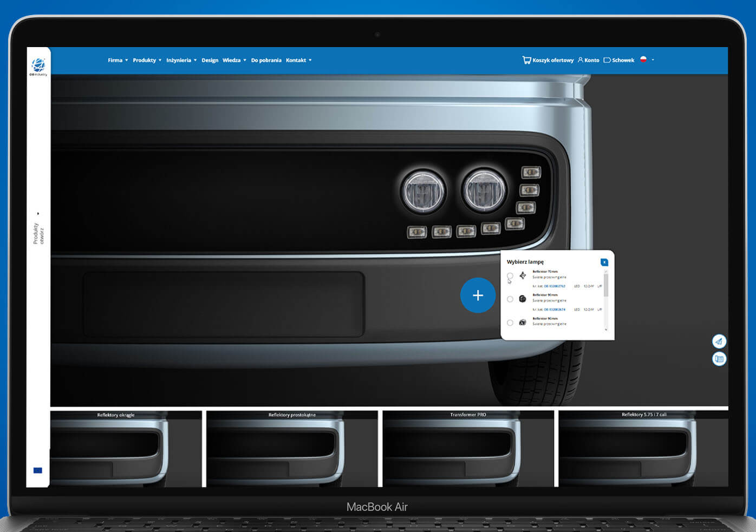The height and width of the screenshot is (532, 756).
Task: Click the OE Industry globe logo
Action: (x=38, y=65)
